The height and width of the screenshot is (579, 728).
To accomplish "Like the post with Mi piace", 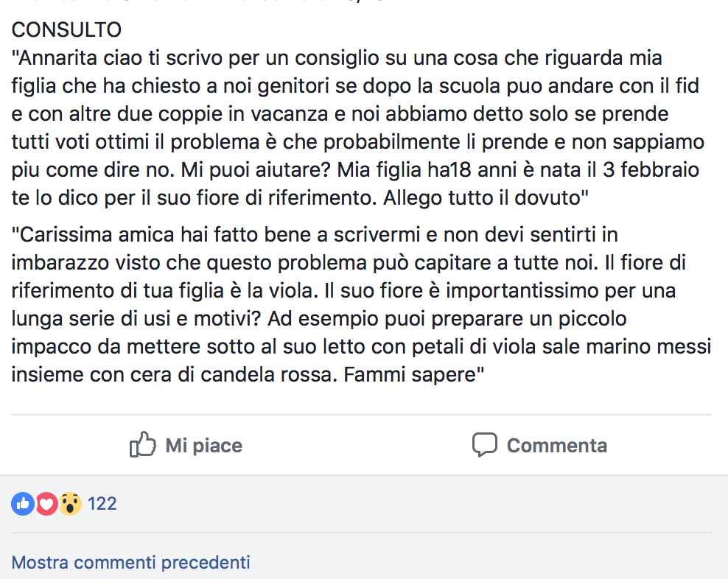I will (186, 445).
